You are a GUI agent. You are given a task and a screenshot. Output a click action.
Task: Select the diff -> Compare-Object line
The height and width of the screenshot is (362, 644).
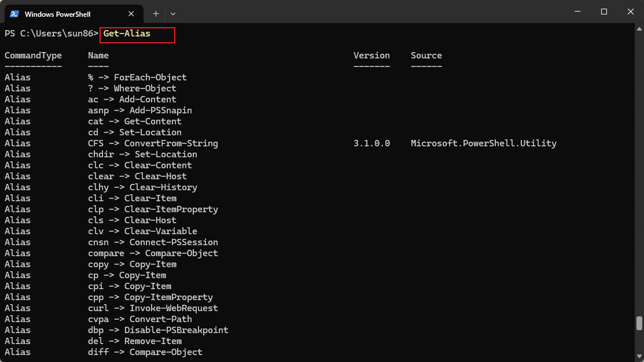pos(145,352)
